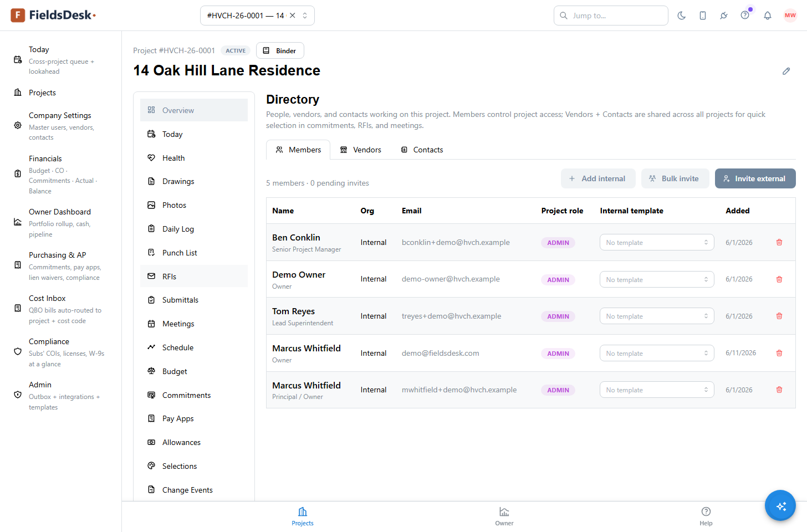Screen dimensions: 807x532
Task: Remove Marcus Whitfield demo@fieldsdesk.com row
Action: (779, 353)
